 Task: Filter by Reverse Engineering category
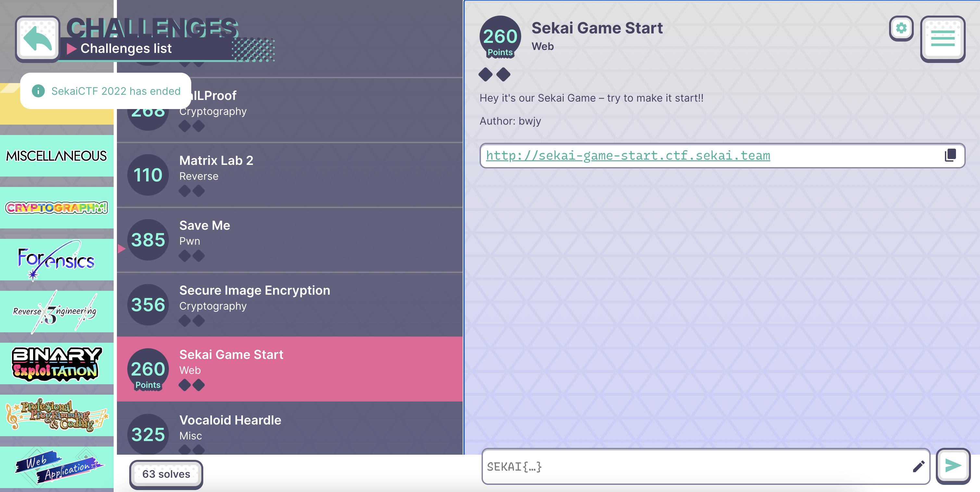pos(57,312)
